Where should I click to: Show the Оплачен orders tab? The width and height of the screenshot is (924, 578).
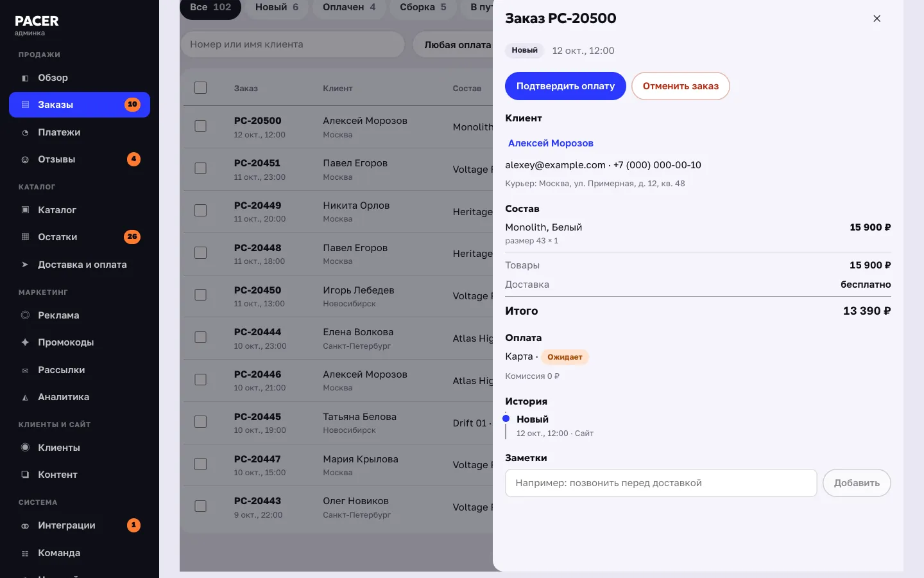(349, 7)
